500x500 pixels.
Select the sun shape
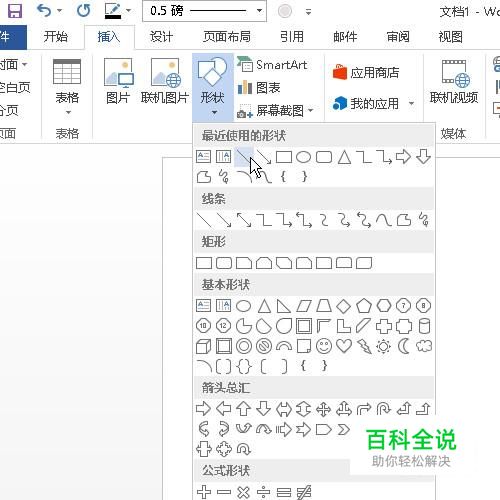point(383,346)
